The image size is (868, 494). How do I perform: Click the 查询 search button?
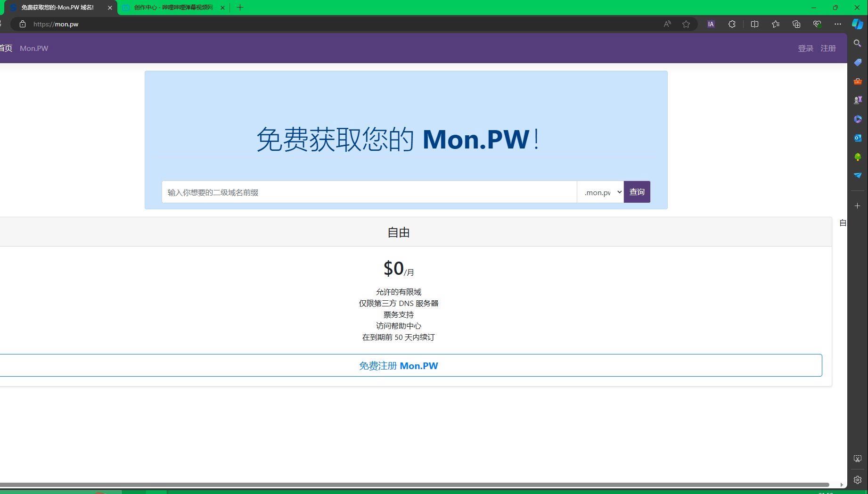[637, 192]
